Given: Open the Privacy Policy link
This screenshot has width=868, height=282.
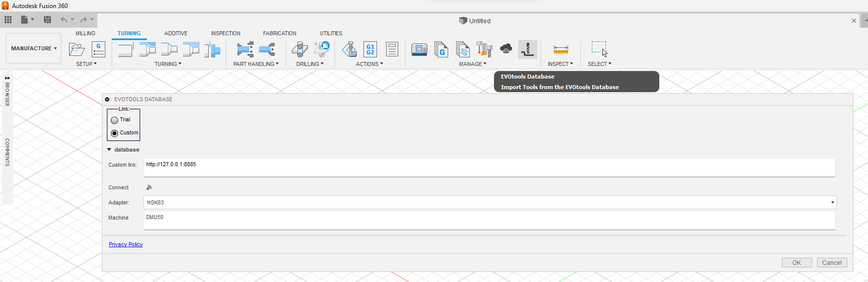Looking at the screenshot, I should 126,244.
